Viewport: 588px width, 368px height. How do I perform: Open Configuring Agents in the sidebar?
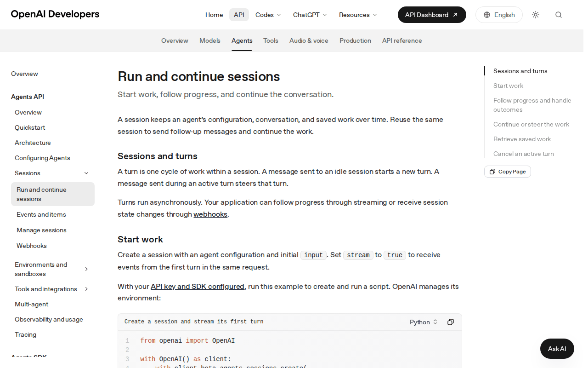(42, 158)
